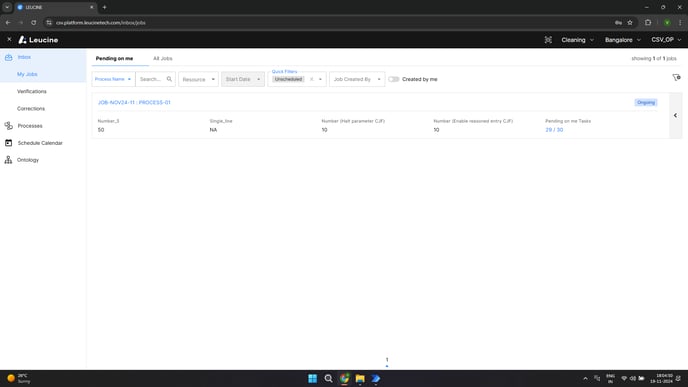Close the LEUCINE browser tab

92,7
